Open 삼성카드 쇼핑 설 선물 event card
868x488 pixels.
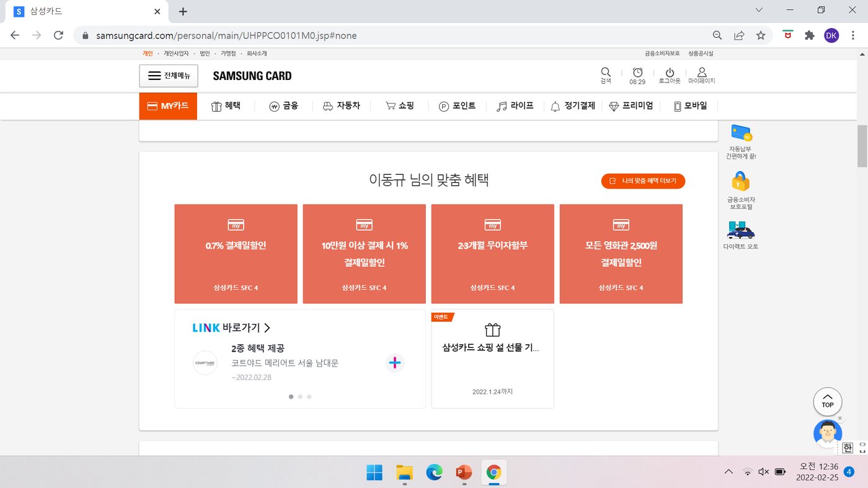493,359
